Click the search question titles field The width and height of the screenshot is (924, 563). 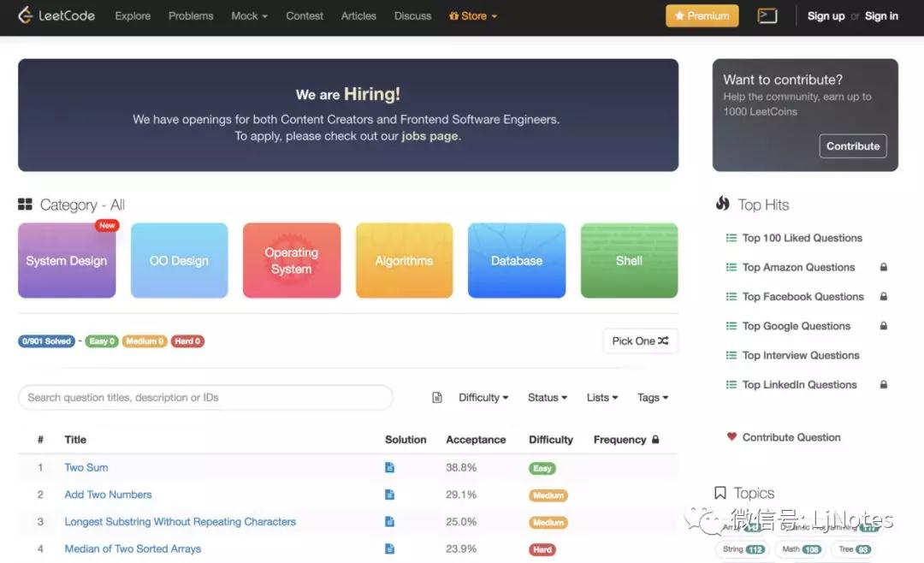[x=205, y=398]
